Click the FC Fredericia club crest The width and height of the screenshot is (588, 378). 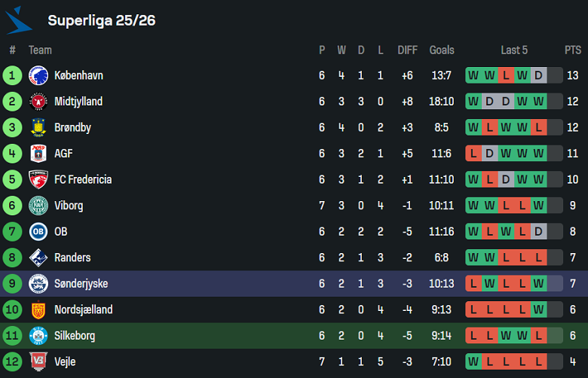tap(38, 179)
